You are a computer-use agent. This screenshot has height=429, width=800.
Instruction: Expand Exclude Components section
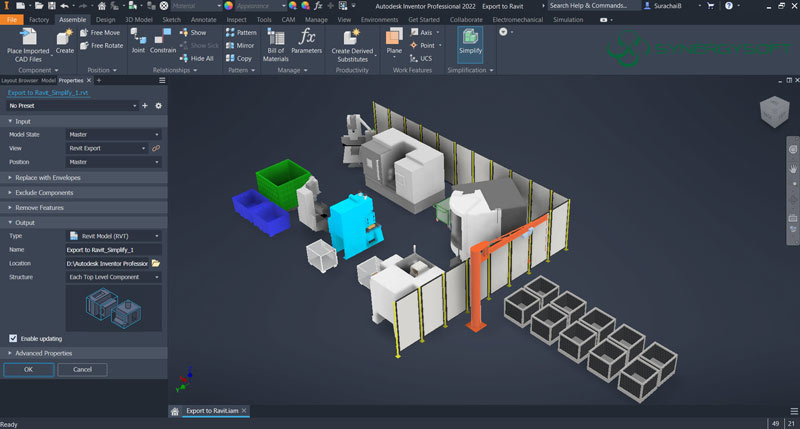(x=84, y=193)
